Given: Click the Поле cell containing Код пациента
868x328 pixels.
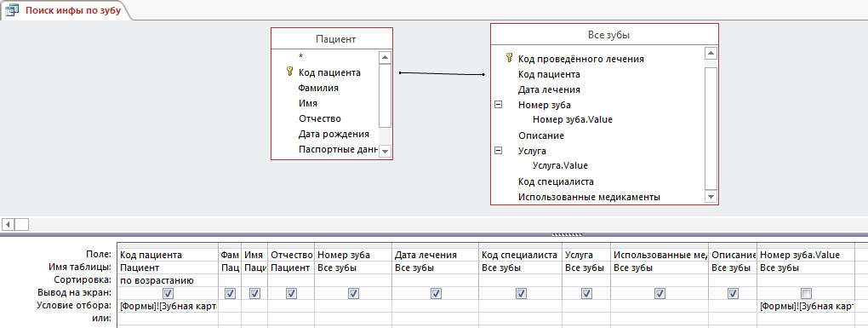Looking at the screenshot, I should (x=168, y=255).
